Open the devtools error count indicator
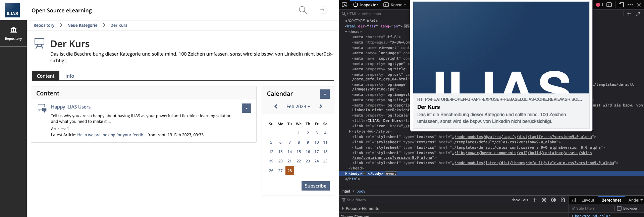644x217 pixels. [599, 5]
